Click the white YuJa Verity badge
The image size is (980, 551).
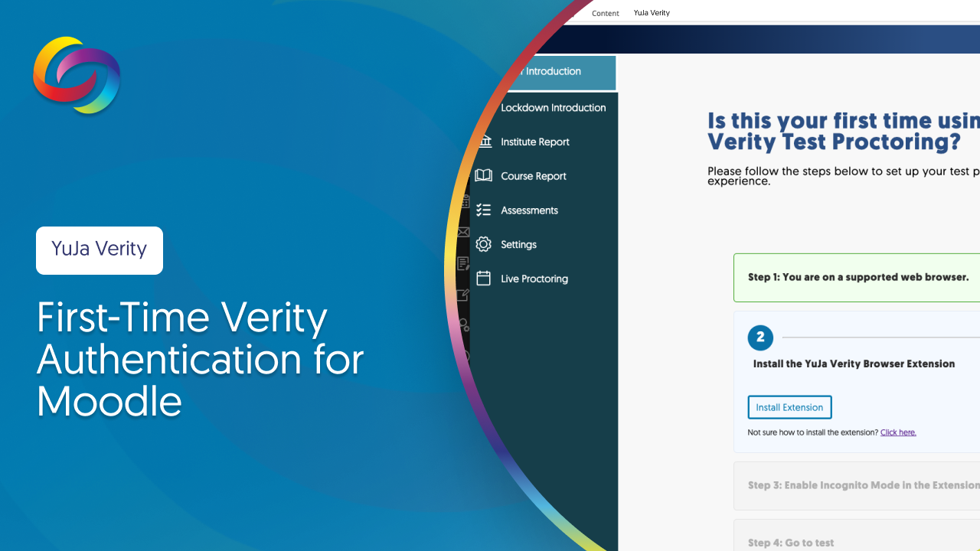pos(100,250)
